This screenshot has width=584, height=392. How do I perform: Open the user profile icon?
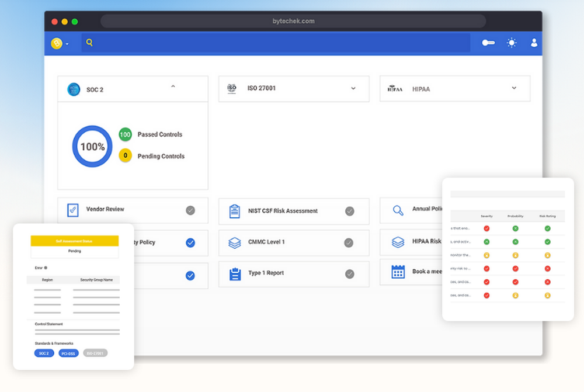(534, 43)
